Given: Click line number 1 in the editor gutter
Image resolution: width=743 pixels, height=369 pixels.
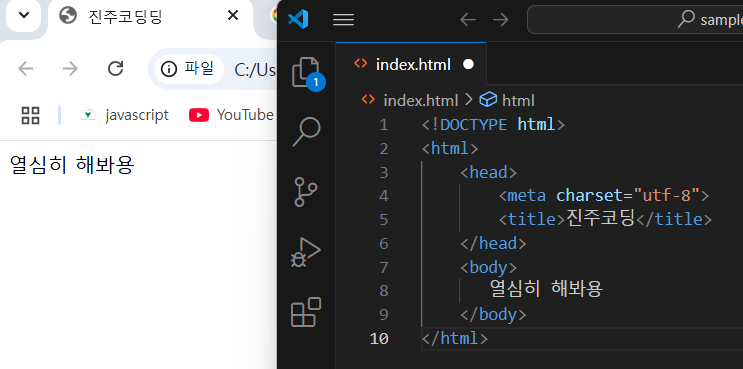Looking at the screenshot, I should click(x=383, y=125).
